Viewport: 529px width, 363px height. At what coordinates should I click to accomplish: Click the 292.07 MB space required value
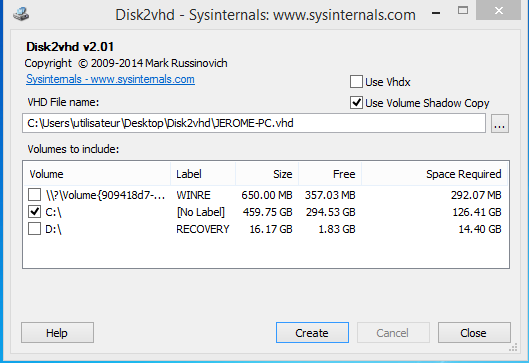click(x=476, y=195)
